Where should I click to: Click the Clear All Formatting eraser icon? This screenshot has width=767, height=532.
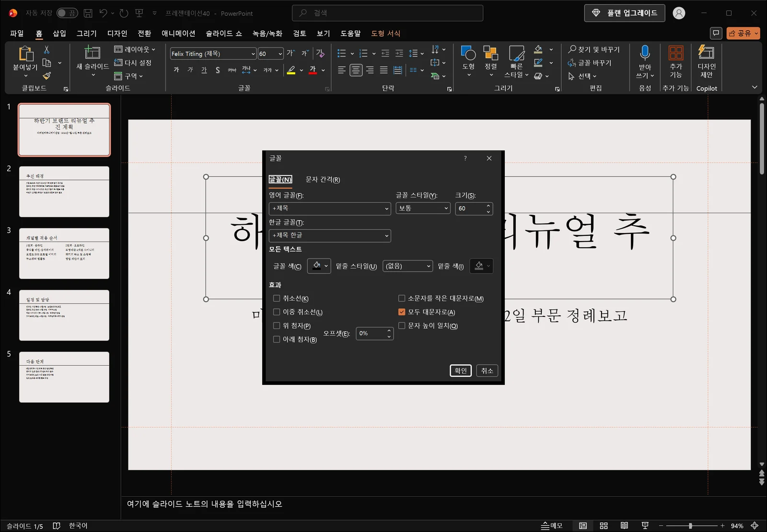[320, 53]
